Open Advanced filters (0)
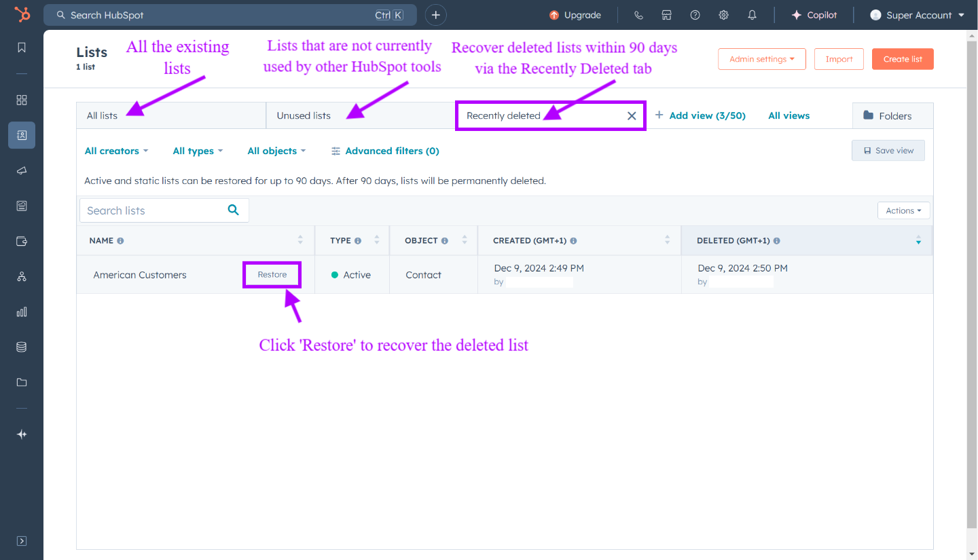This screenshot has width=978, height=560. (385, 151)
